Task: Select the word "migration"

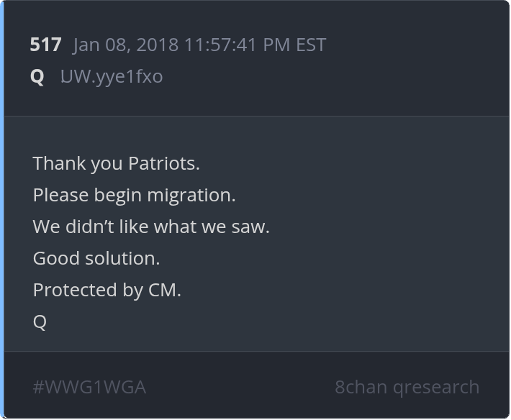Action: [x=190, y=195]
